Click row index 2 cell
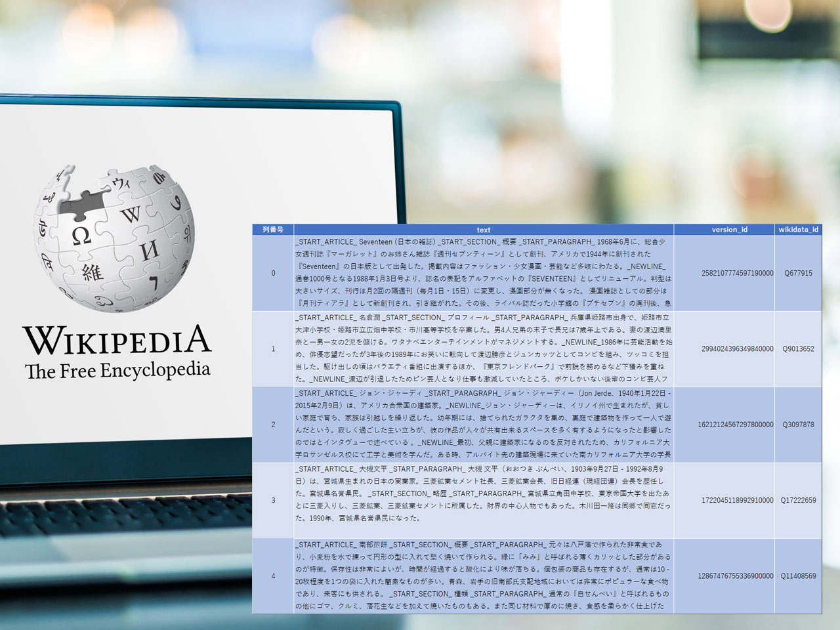Screen dimensions: 840x630 pos(273,425)
